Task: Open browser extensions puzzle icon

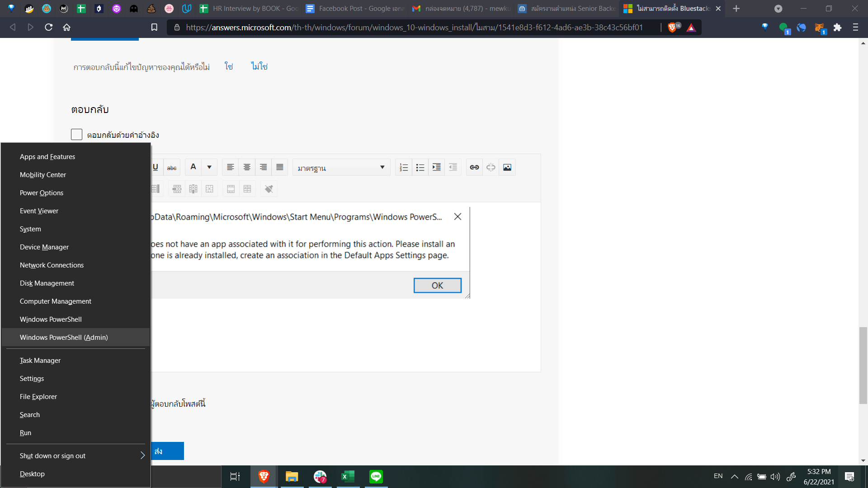Action: tap(837, 28)
